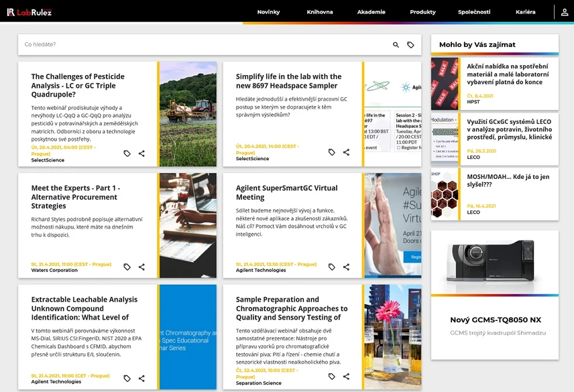Click the search magnifier icon

396,45
